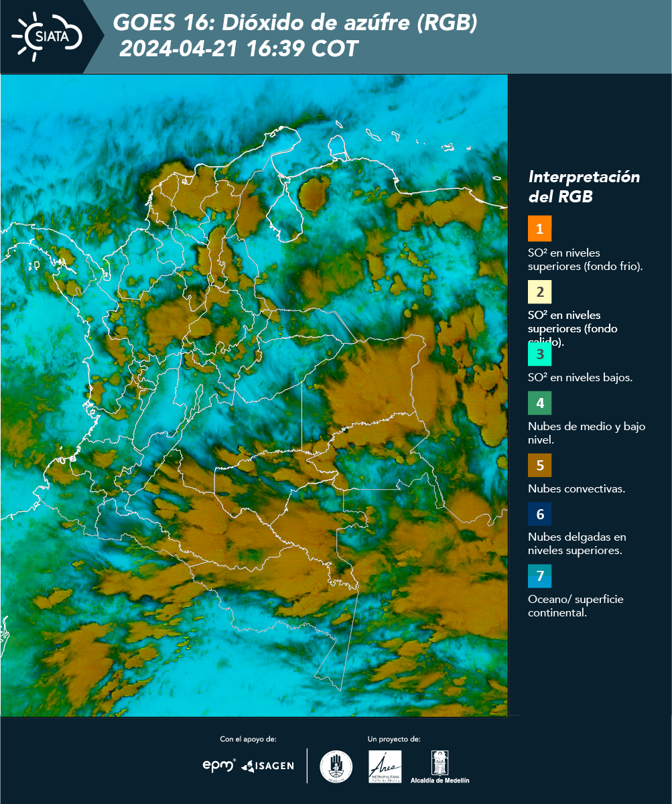Pick the pale yellow legend swatch numbered 2
Viewport: 672px width, 804px height.
[539, 293]
